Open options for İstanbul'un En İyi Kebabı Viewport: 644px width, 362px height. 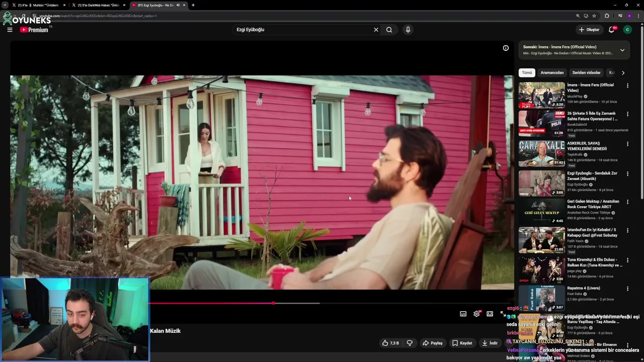(627, 230)
